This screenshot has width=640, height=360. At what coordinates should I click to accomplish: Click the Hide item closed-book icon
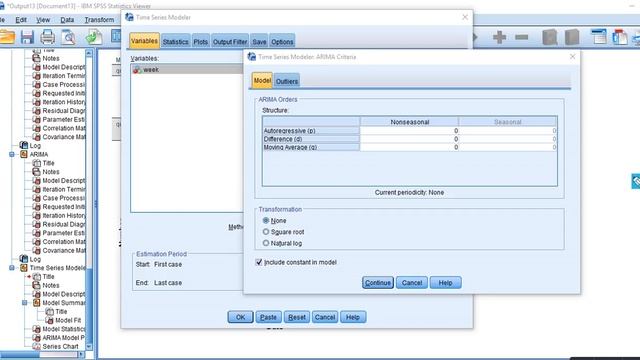572,37
